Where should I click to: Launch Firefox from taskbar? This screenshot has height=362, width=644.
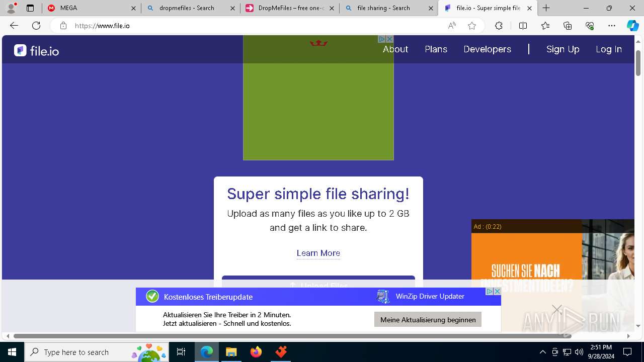[x=256, y=352]
